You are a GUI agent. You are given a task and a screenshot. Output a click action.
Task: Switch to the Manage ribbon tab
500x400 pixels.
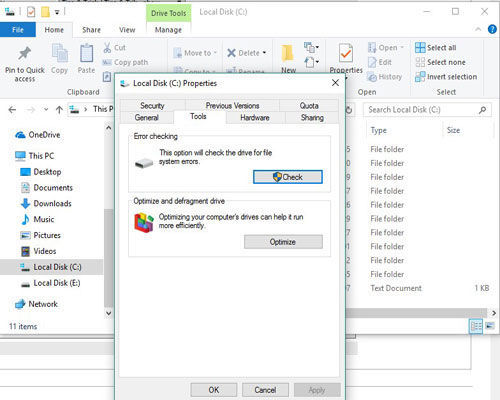coord(168,30)
